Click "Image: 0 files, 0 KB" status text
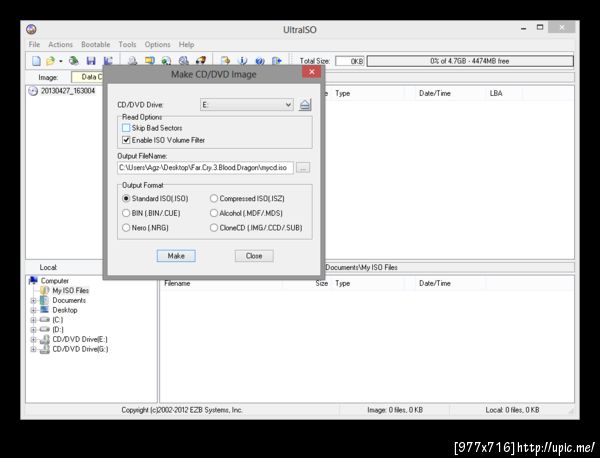The width and height of the screenshot is (600, 458). [x=395, y=410]
